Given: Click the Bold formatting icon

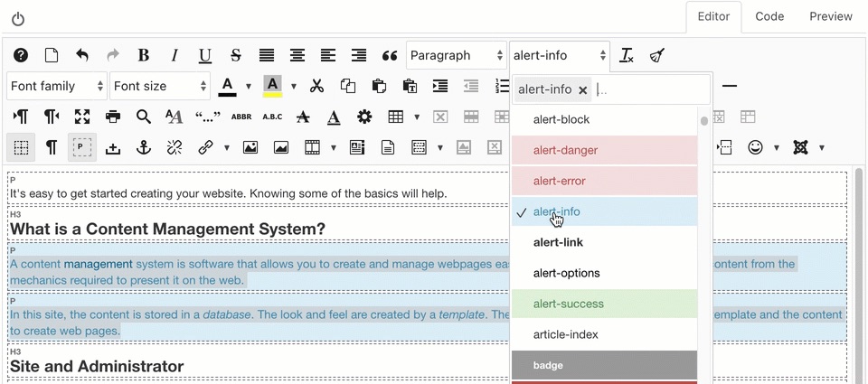Looking at the screenshot, I should 143,55.
